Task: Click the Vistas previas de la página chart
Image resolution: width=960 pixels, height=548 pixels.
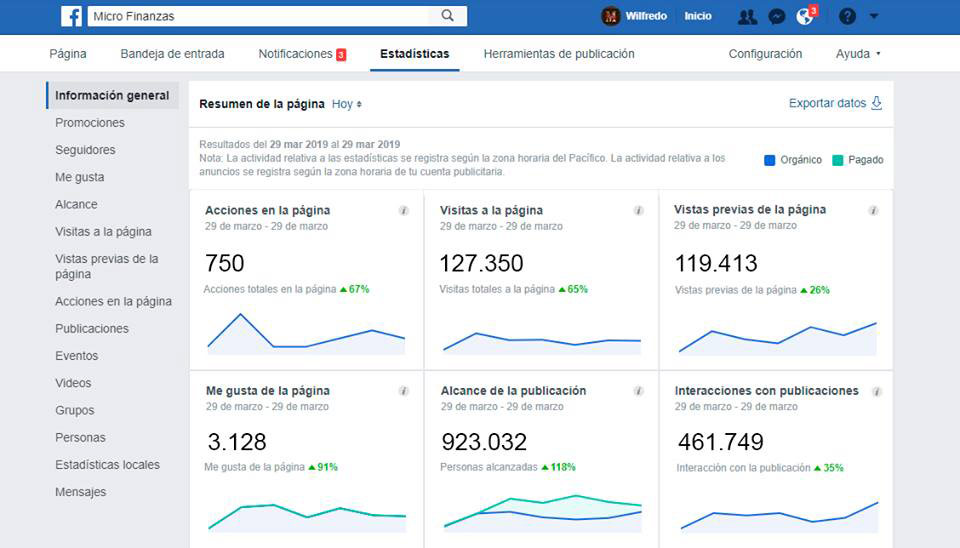Action: (x=778, y=338)
